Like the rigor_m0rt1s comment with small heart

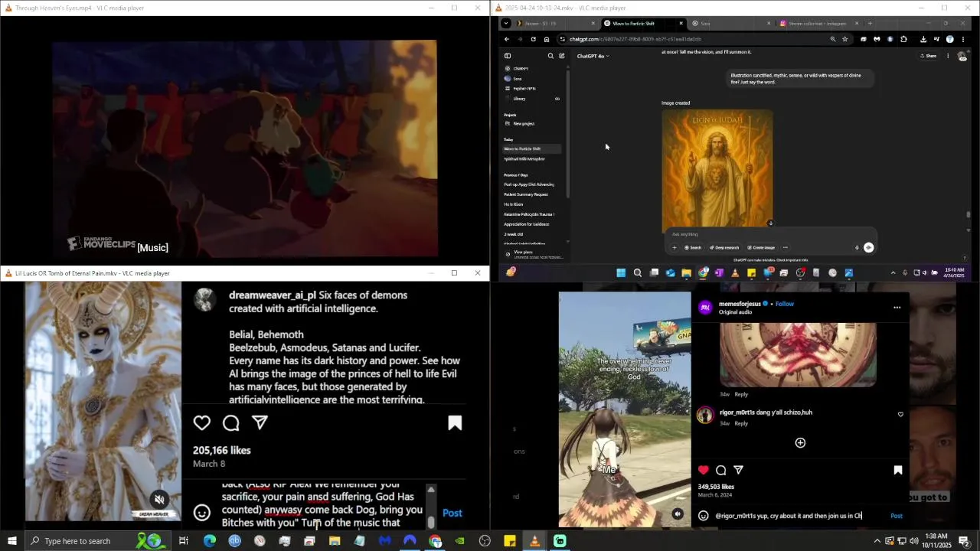coord(900,414)
